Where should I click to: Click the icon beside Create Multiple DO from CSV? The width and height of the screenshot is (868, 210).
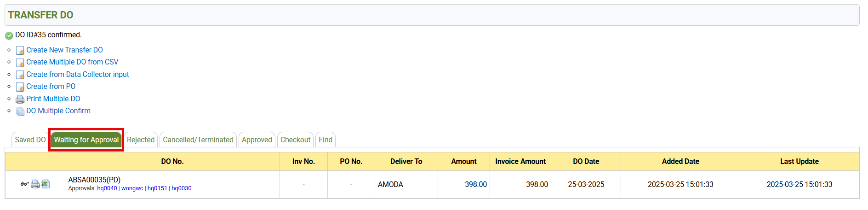click(20, 63)
